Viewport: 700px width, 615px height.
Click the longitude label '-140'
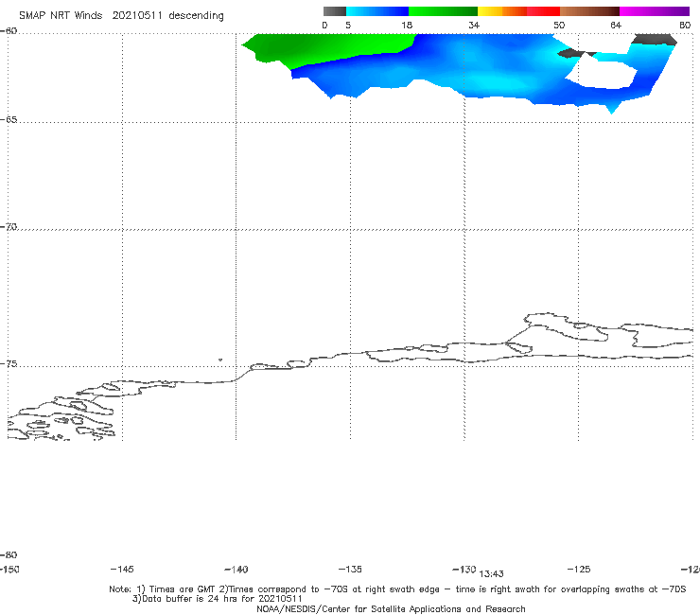pos(236,570)
